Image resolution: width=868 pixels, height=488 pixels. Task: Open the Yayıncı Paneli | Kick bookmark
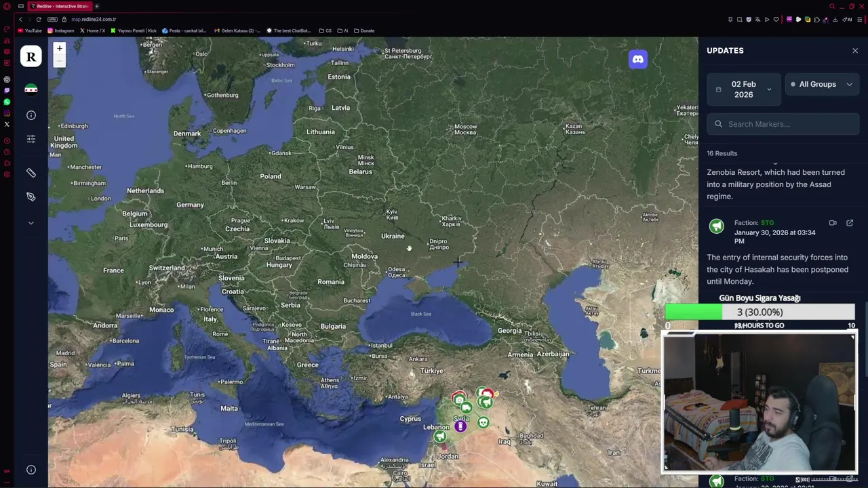click(x=134, y=30)
